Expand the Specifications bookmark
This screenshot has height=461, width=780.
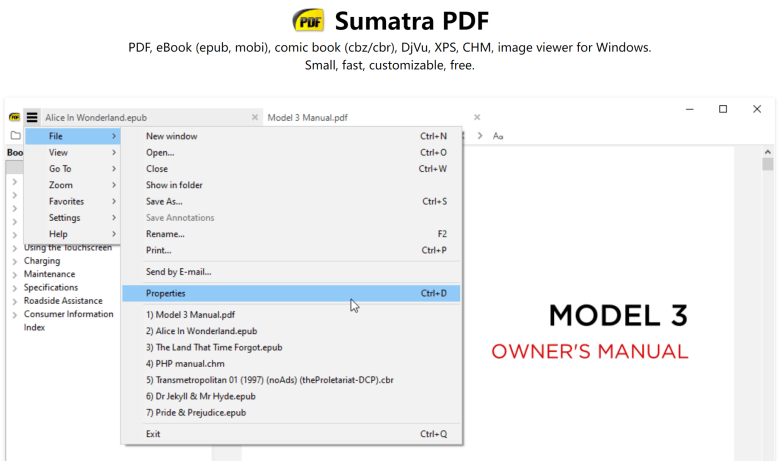(15, 288)
